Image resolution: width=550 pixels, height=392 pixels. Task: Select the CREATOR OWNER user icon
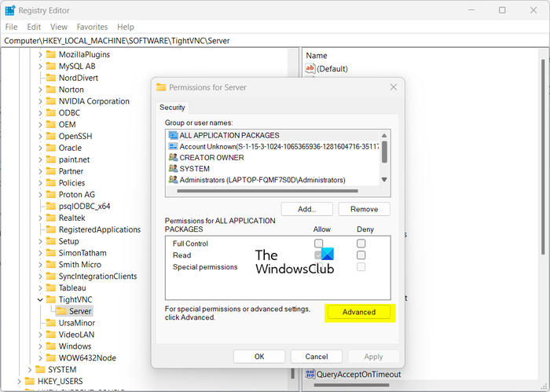pos(173,157)
